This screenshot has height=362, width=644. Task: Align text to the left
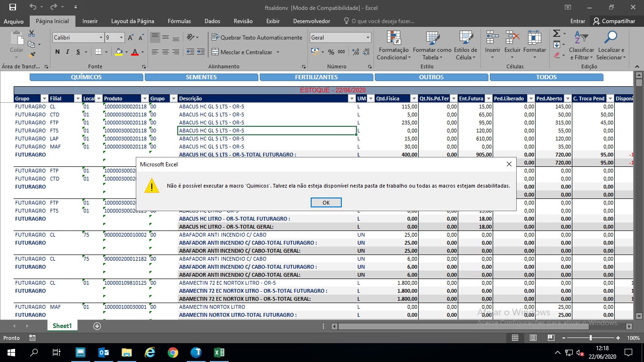click(x=155, y=52)
